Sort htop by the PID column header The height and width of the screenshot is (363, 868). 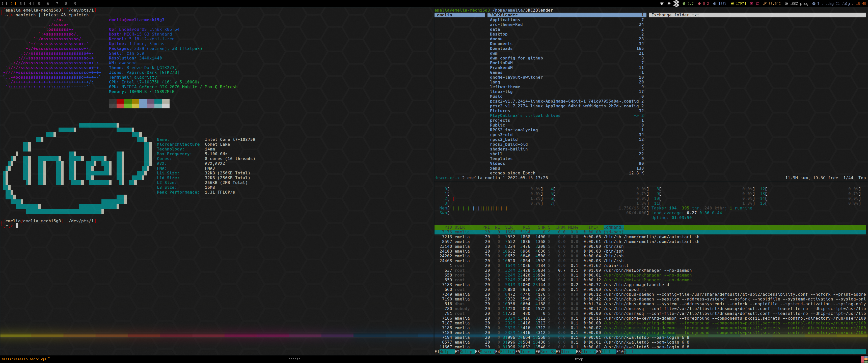(448, 227)
